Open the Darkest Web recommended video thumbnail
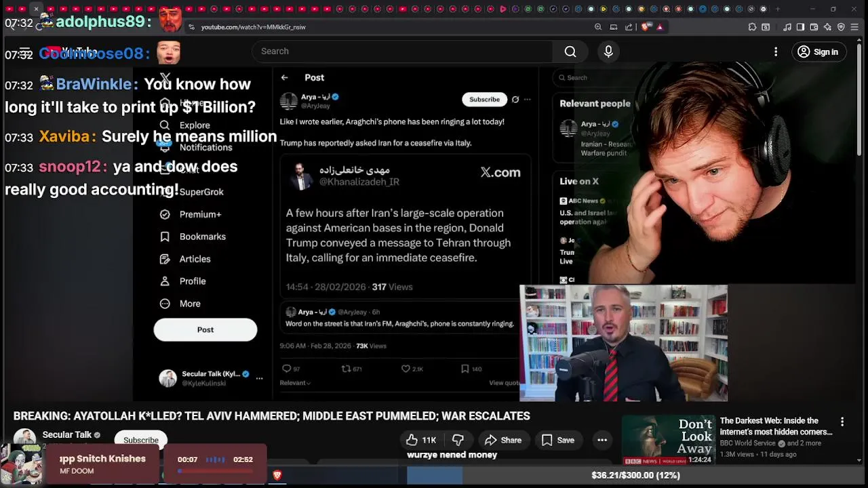868x488 pixels. pyautogui.click(x=669, y=440)
